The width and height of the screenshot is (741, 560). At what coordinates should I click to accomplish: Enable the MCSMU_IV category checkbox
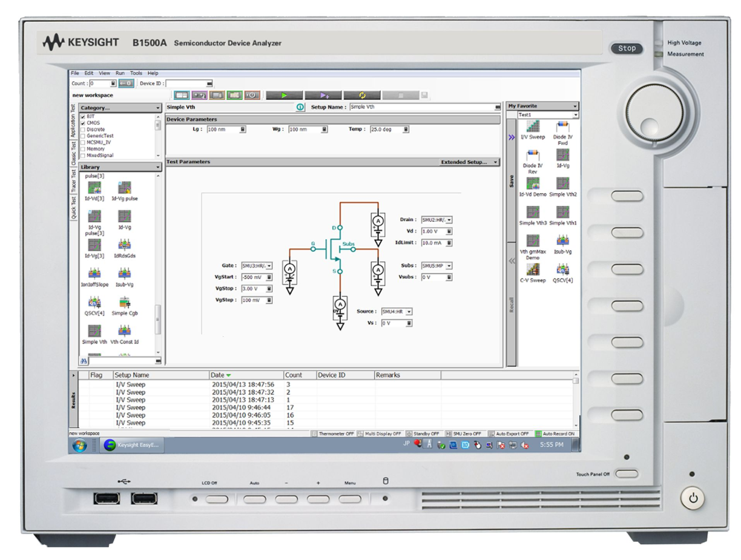coord(83,142)
